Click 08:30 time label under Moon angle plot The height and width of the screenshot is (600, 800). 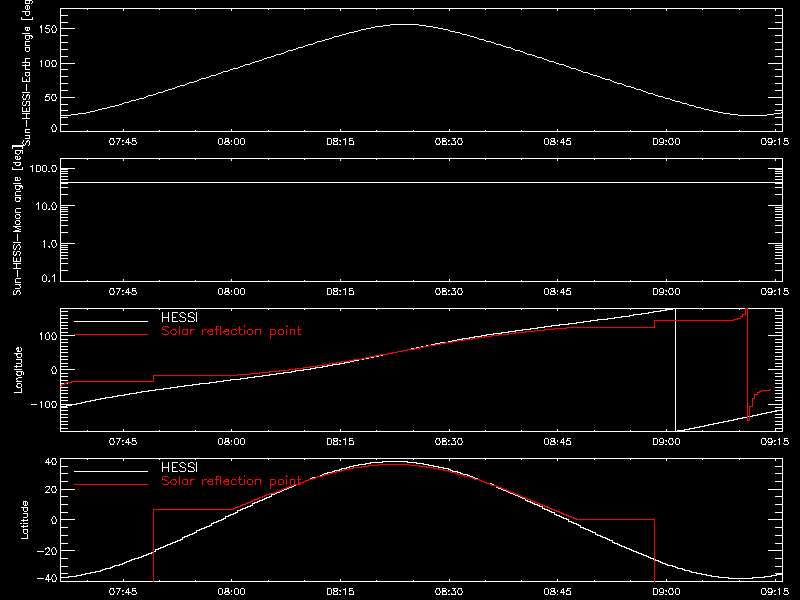(x=449, y=292)
